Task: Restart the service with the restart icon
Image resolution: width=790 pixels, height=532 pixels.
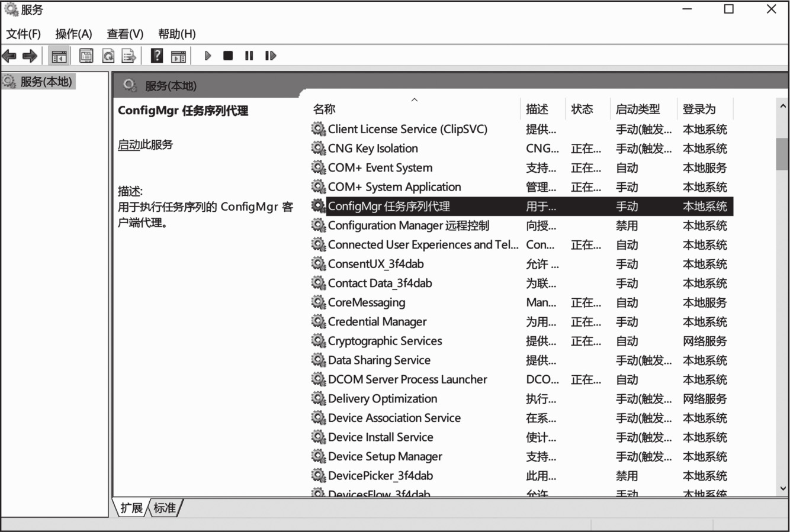Action: coord(271,56)
